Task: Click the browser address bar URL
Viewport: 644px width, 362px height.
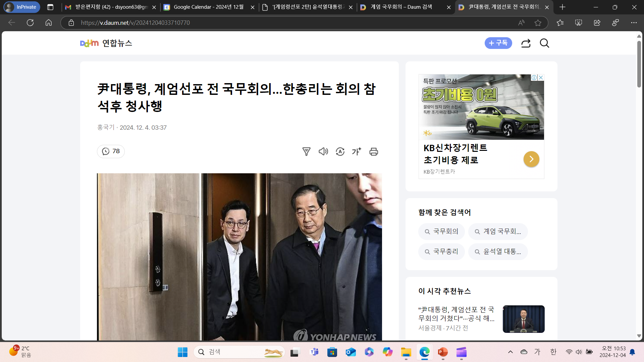Action: pos(135,23)
